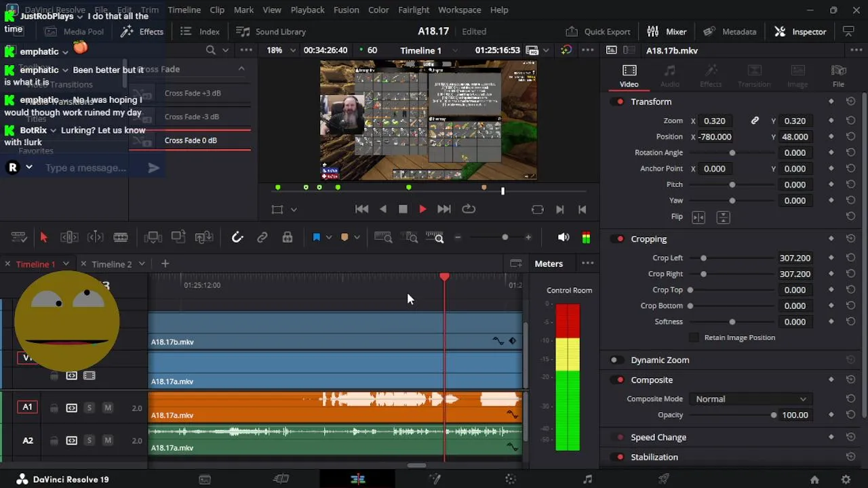Open the Sound Library panel

pyautogui.click(x=271, y=32)
